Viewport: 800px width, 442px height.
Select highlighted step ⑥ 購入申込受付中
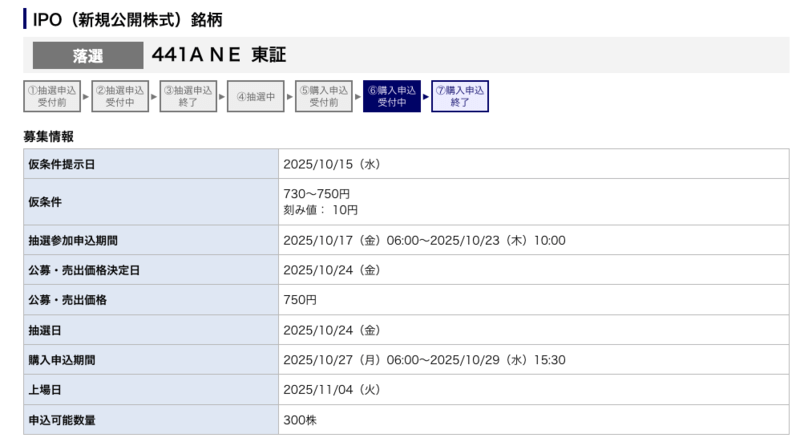coord(392,97)
